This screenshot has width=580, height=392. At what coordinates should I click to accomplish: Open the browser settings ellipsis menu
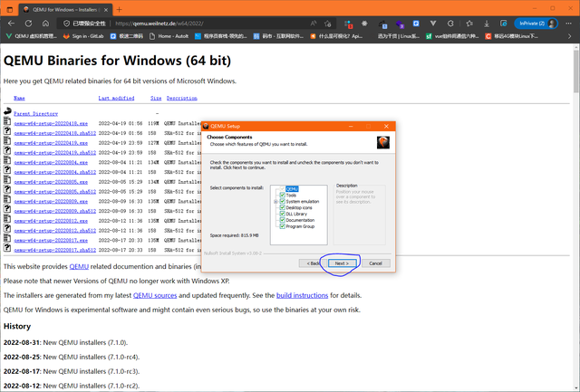pyautogui.click(x=568, y=24)
